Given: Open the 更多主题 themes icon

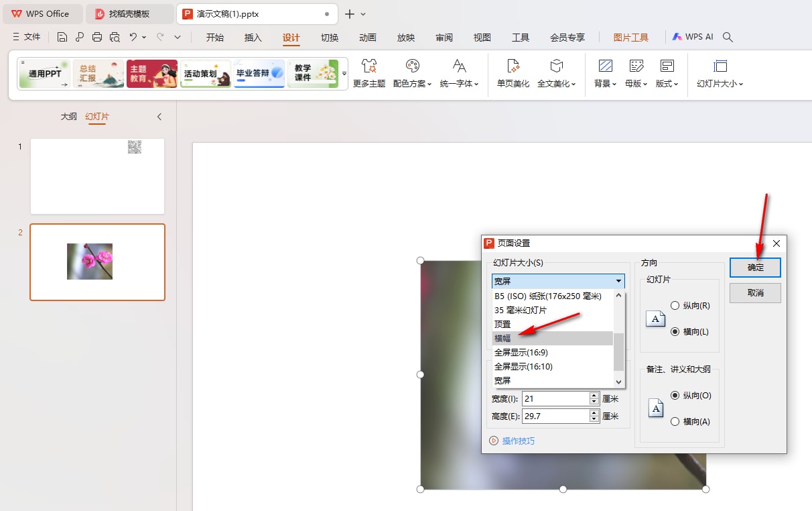Looking at the screenshot, I should click(x=369, y=66).
